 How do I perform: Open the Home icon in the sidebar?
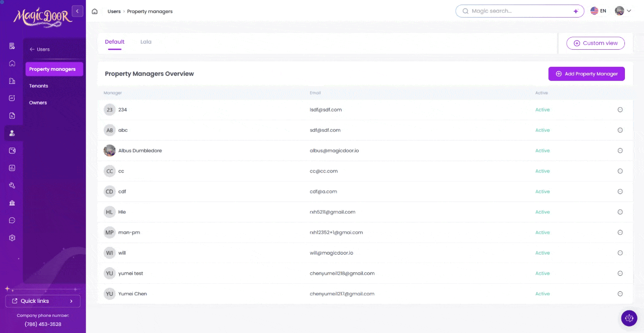[12, 63]
